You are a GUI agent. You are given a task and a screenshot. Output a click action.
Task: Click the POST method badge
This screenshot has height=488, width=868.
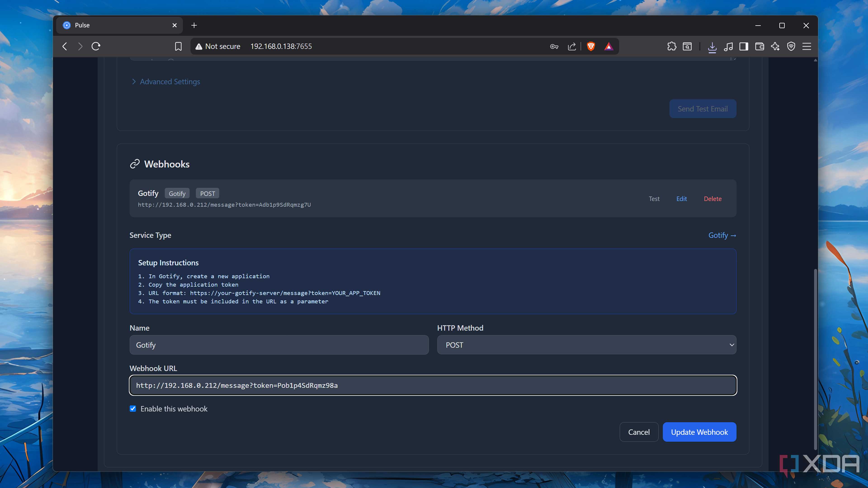coord(207,194)
